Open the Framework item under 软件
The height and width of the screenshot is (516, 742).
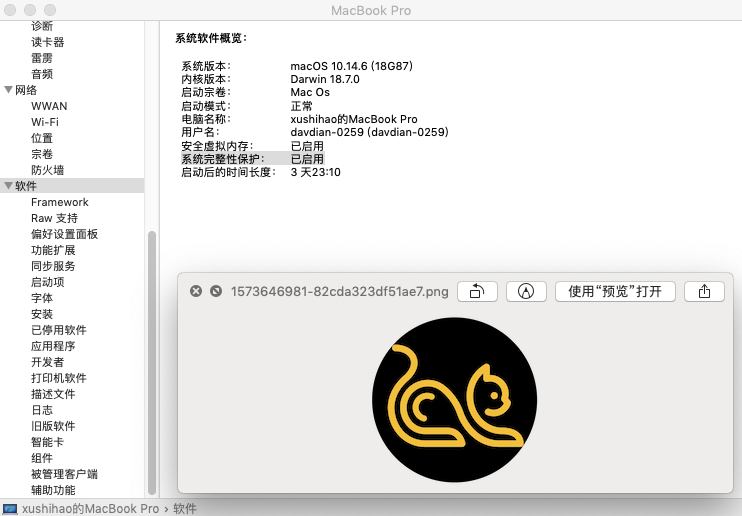[x=59, y=202]
